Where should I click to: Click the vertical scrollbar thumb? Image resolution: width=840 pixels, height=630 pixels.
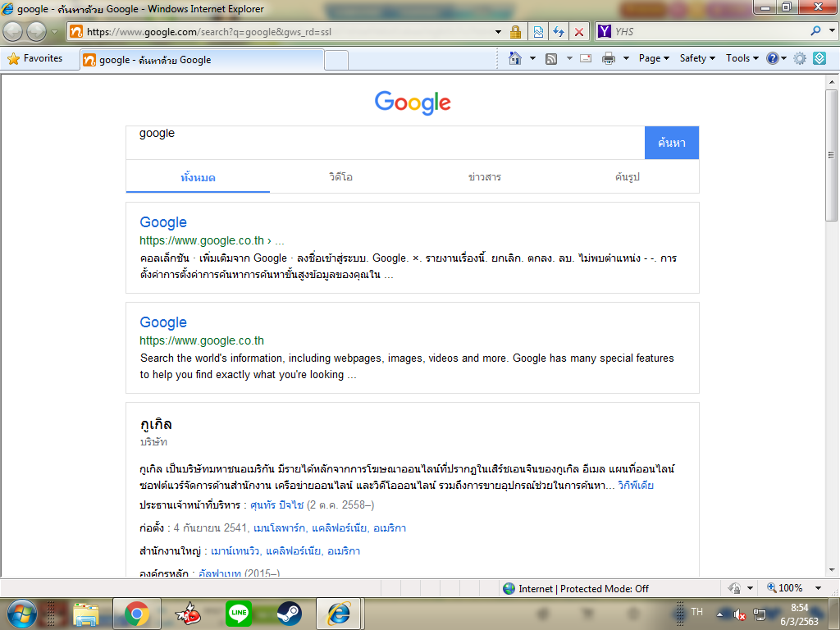click(832, 155)
